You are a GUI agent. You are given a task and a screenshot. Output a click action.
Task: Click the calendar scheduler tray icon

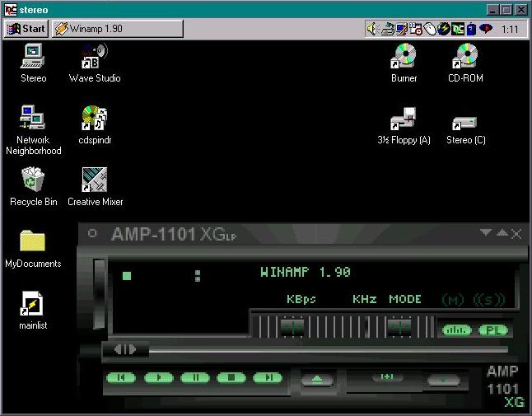[x=416, y=29]
